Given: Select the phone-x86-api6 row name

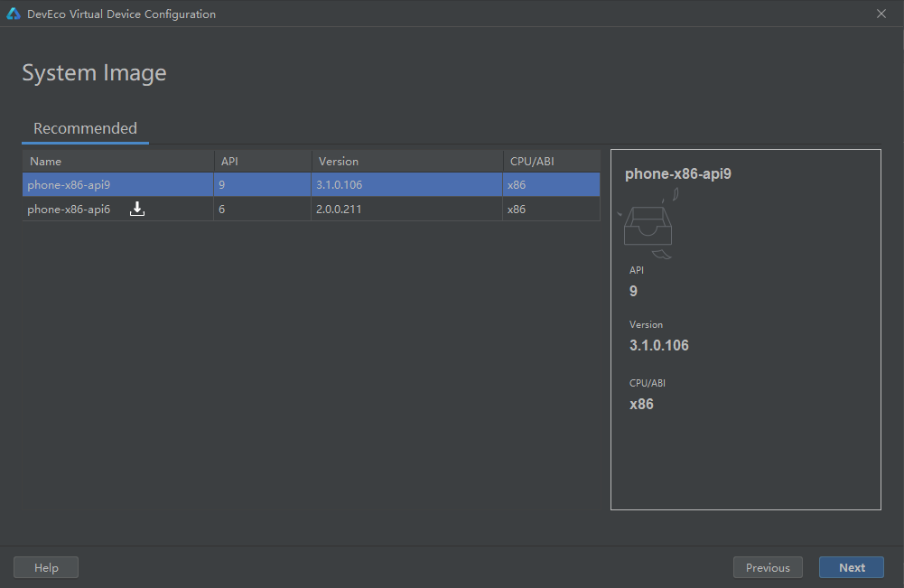Looking at the screenshot, I should click(x=69, y=210).
